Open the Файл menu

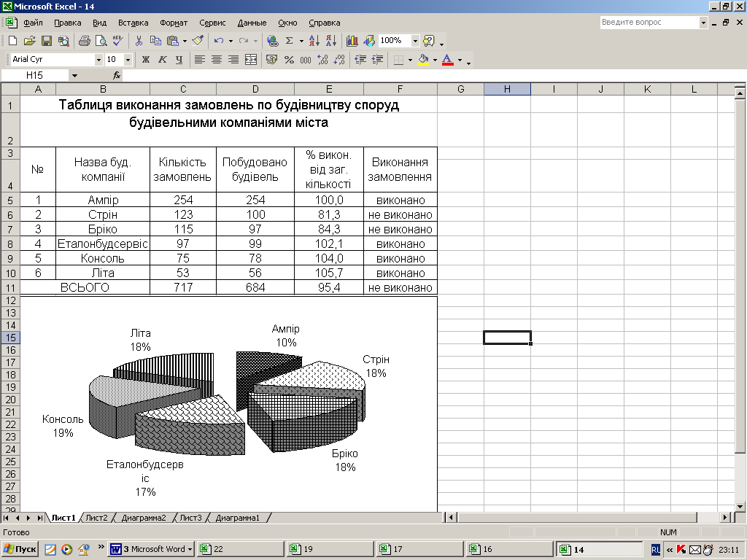tap(33, 23)
